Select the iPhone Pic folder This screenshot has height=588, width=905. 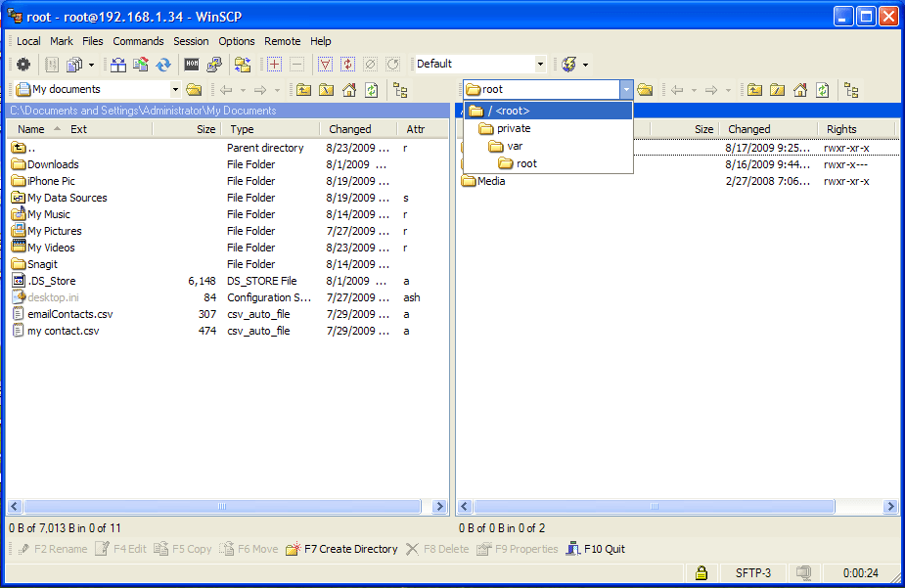tap(43, 181)
